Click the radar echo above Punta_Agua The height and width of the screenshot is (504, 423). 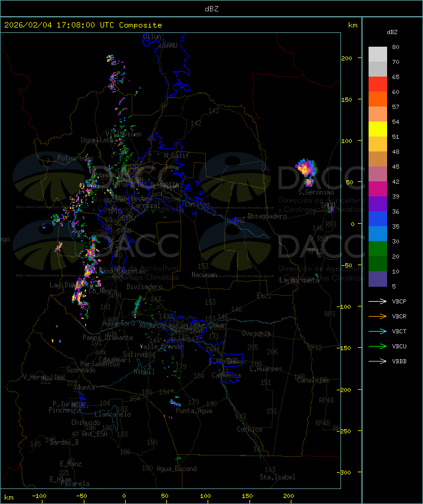[175, 402]
